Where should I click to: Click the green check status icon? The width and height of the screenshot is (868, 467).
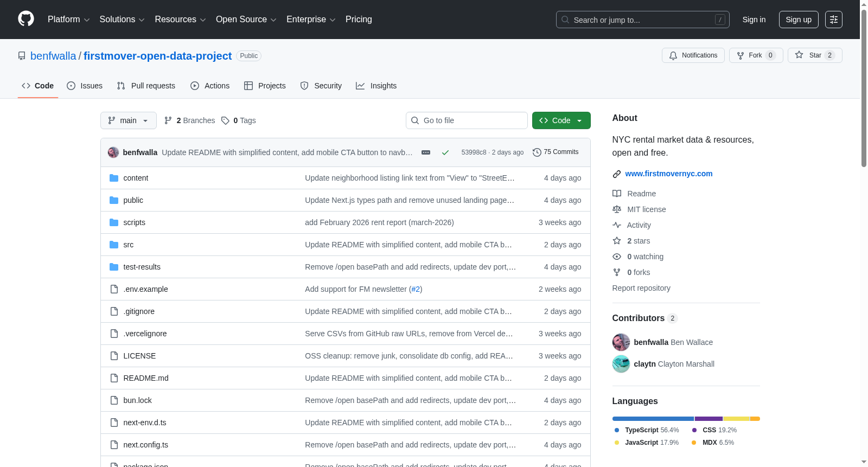click(x=445, y=152)
